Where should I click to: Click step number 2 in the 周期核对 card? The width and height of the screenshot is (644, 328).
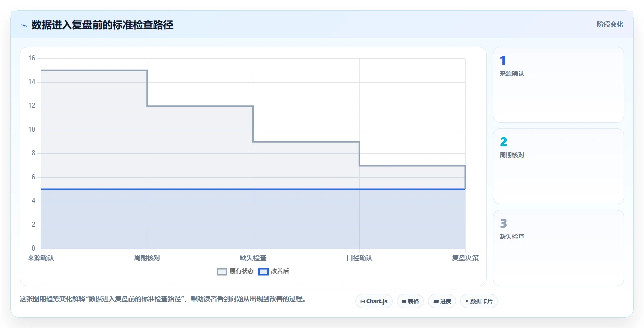pos(503,142)
